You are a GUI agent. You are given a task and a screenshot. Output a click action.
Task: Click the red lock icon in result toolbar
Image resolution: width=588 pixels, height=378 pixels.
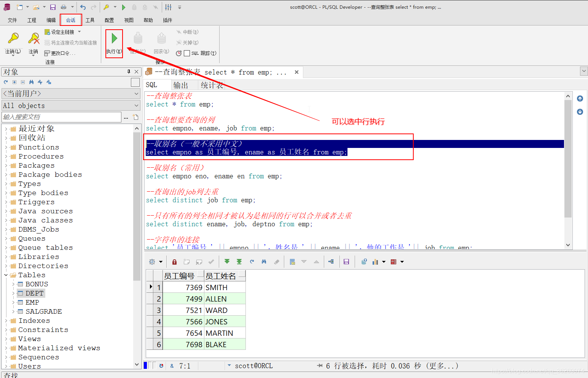tap(174, 262)
